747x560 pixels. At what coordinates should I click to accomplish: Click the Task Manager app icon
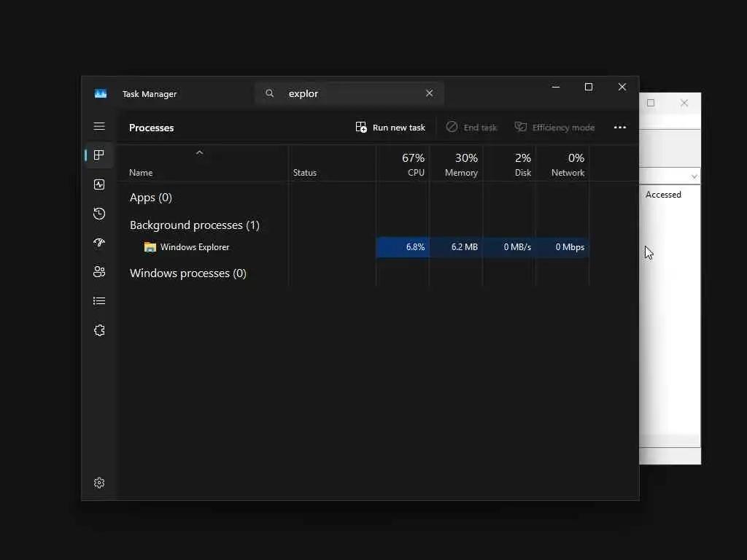(101, 94)
